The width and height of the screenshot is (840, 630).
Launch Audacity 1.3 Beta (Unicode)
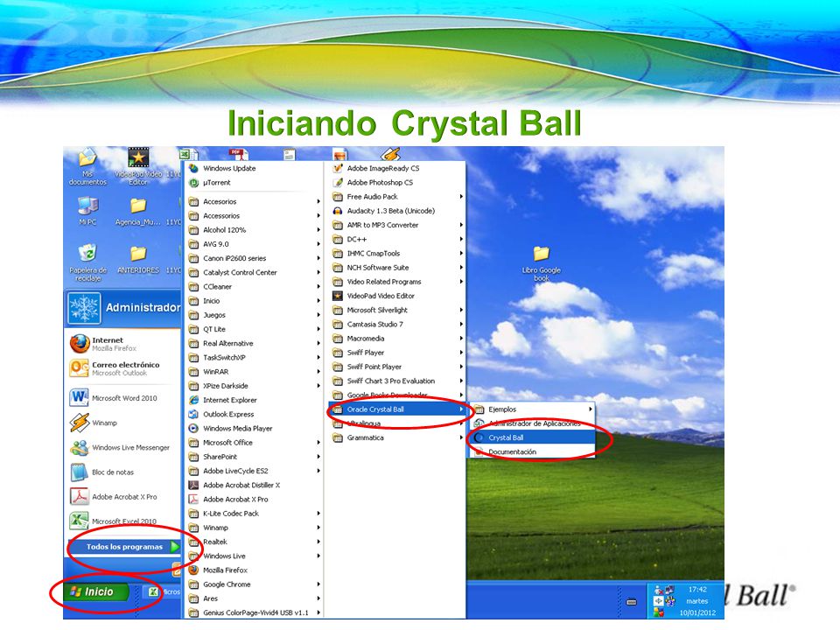[x=397, y=211]
